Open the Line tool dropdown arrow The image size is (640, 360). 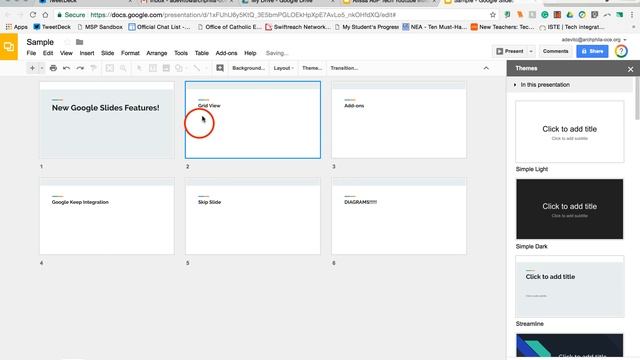pos(206,68)
